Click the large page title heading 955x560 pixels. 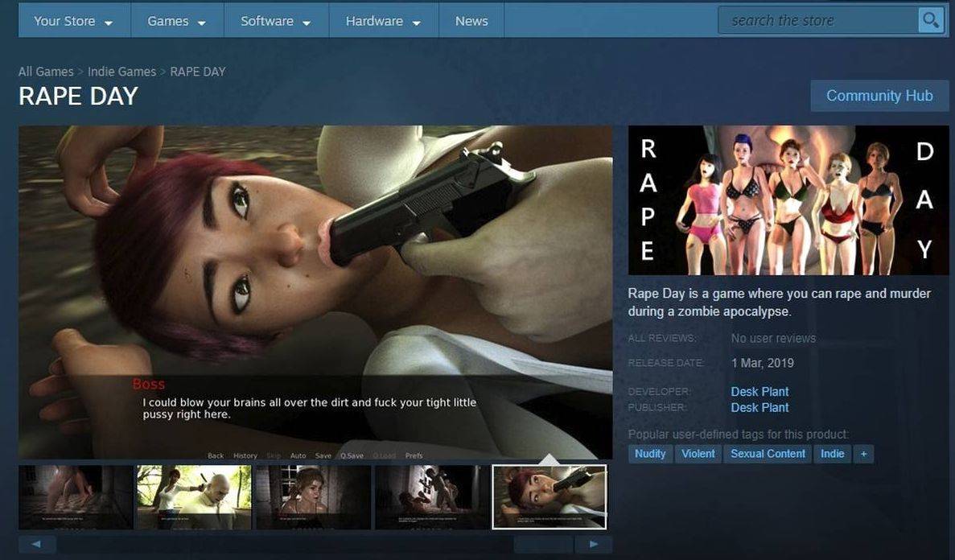click(79, 97)
